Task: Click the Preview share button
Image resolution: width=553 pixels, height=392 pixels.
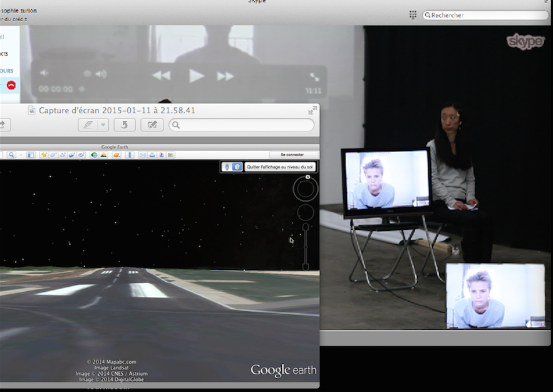Action: click(4, 125)
